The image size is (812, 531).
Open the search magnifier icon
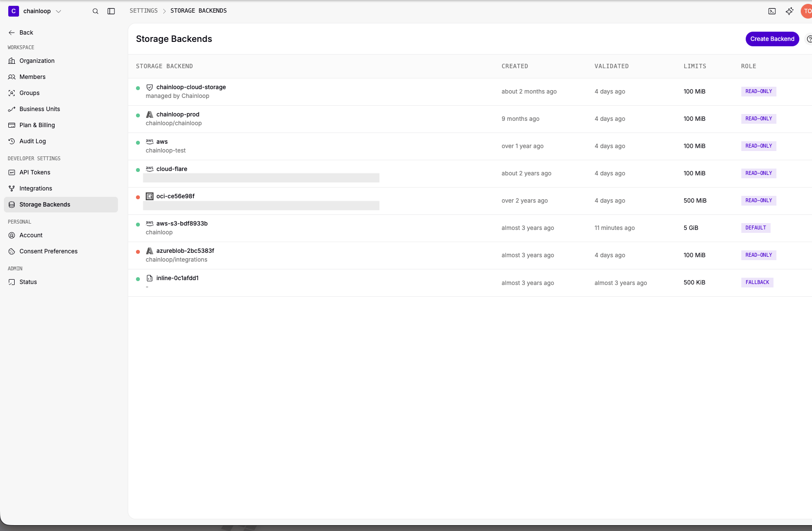pyautogui.click(x=96, y=11)
